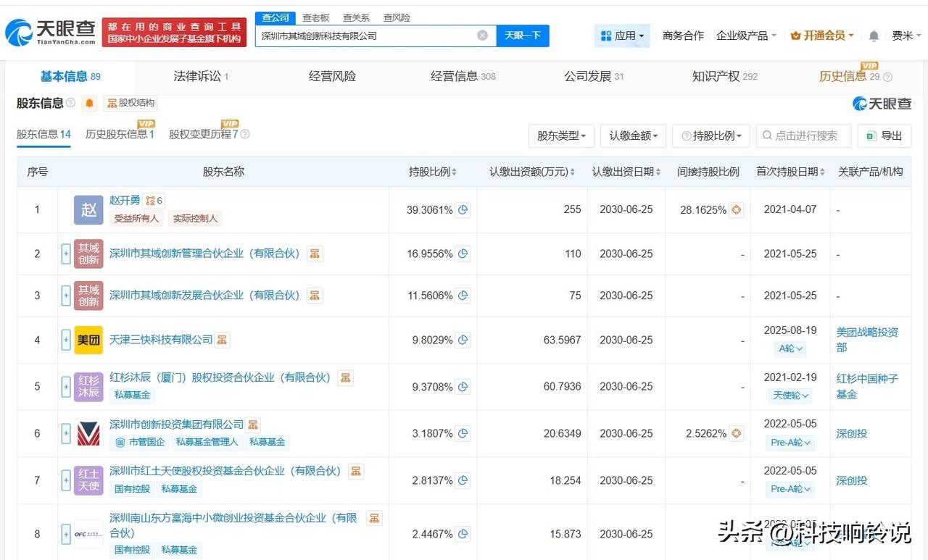The image size is (928, 560).
Task: Open equity structure icon for 天津三快科技
Action: coord(222,340)
